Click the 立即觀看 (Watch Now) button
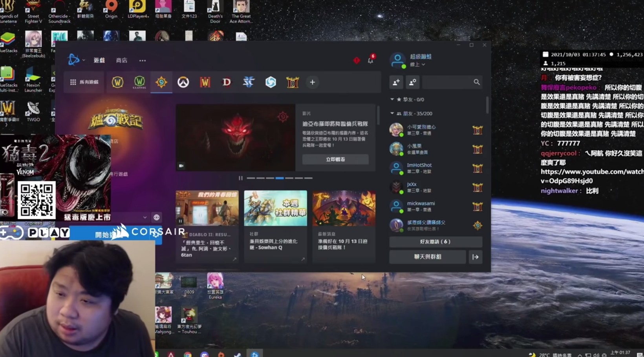644x357 pixels. (335, 159)
